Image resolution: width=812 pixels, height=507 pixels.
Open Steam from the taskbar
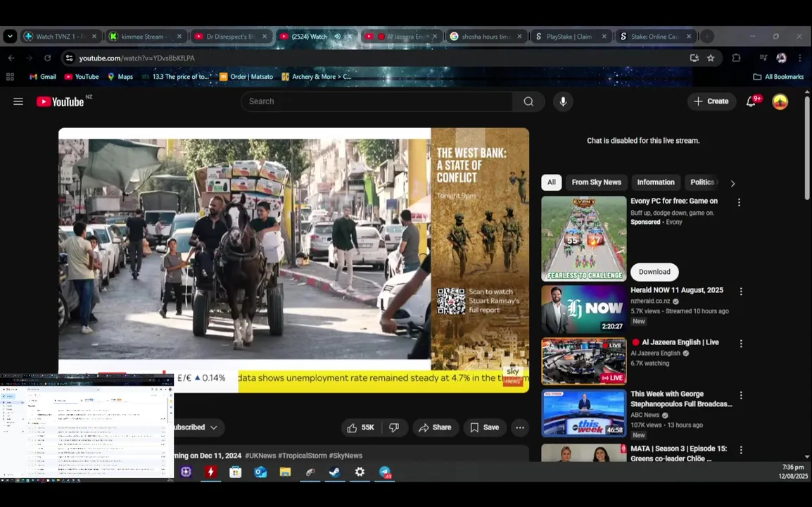coord(335,472)
